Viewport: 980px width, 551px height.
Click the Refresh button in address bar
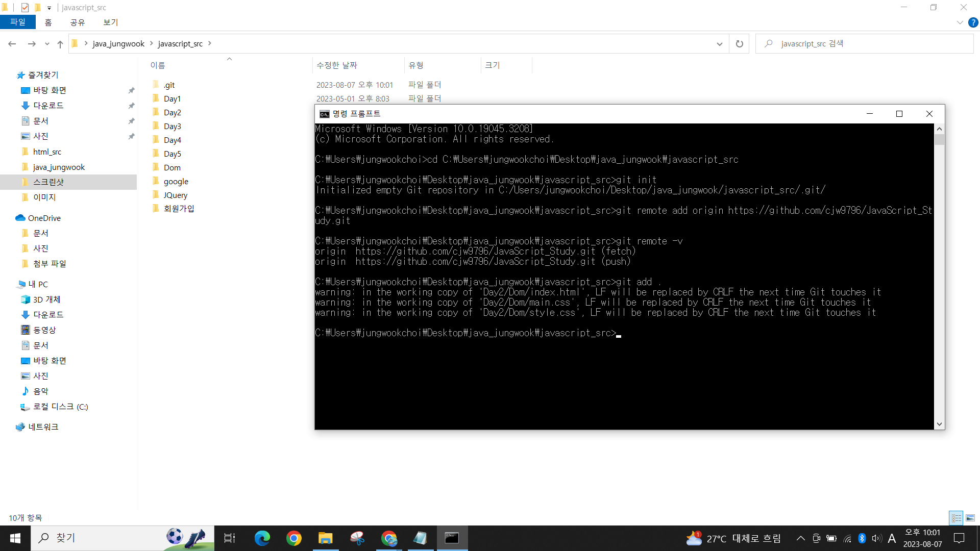click(739, 44)
